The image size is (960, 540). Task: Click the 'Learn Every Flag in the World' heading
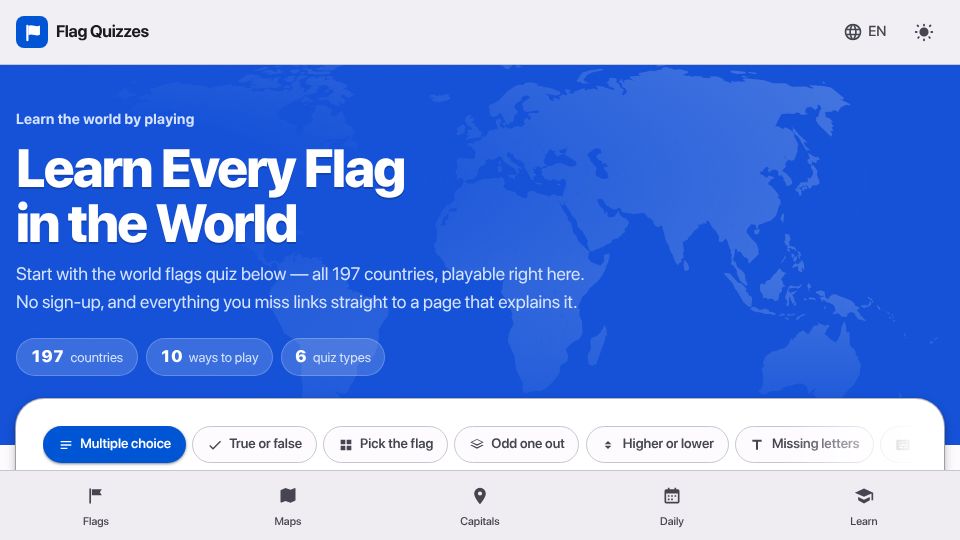point(211,196)
